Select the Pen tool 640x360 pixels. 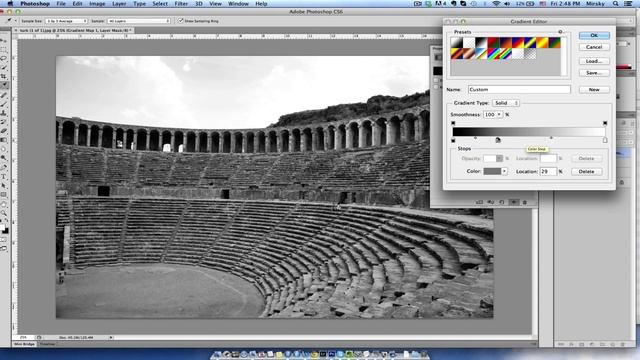[x=4, y=167]
